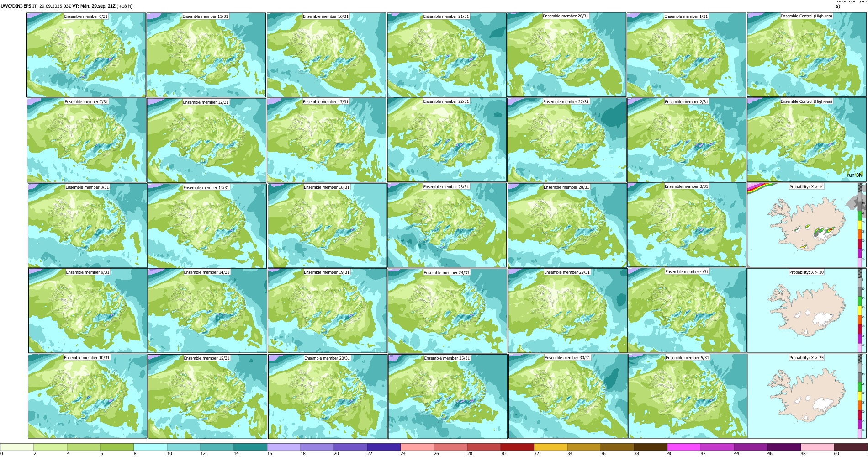Screen dimensions: 868x457
Task: Select the 'Ensemble member 29/31' title text
Action: point(567,272)
